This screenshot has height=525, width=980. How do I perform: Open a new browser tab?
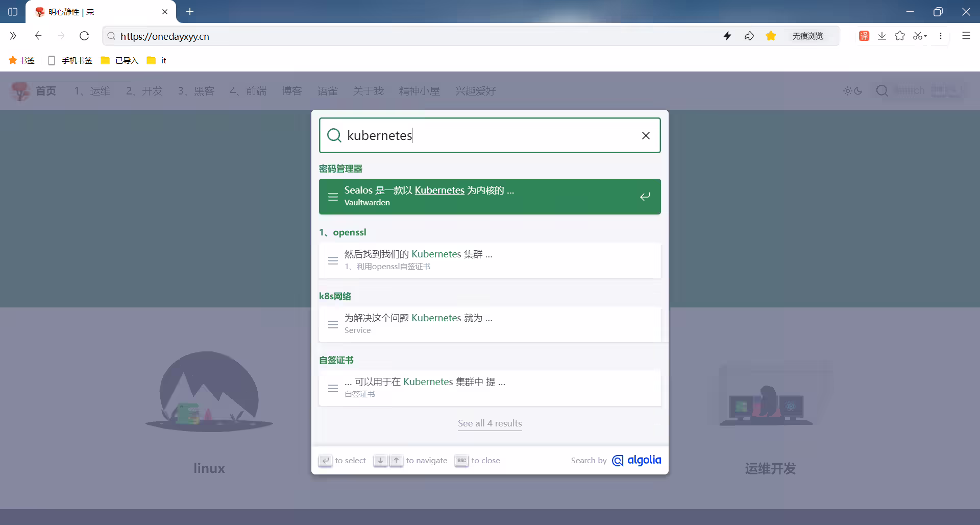(x=190, y=12)
